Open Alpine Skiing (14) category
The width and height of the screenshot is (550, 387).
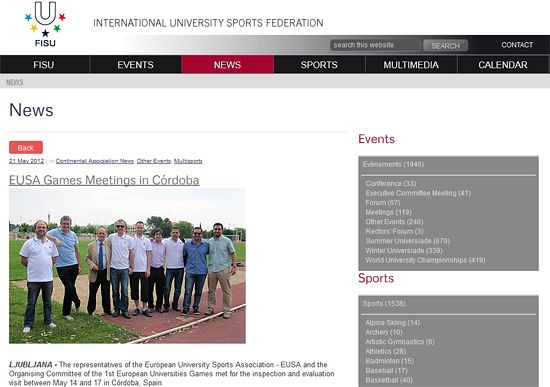pyautogui.click(x=393, y=323)
